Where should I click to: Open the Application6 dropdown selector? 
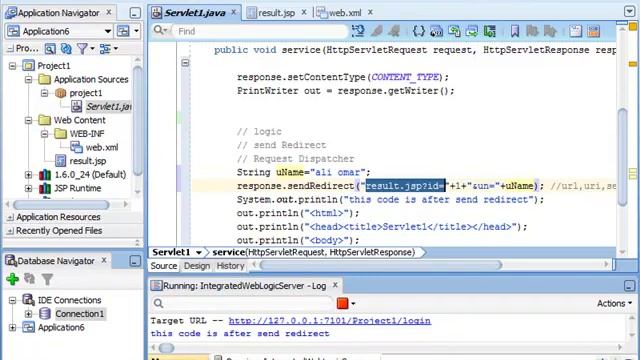(108, 31)
